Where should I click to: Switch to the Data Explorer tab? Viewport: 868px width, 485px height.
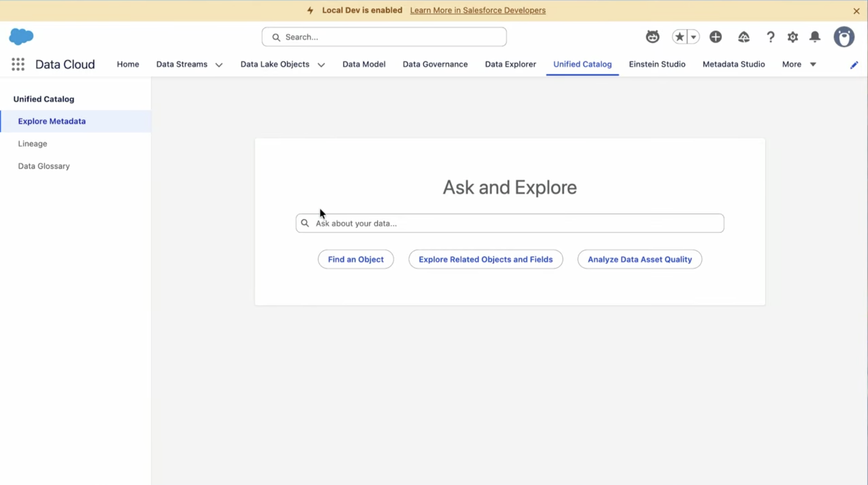coord(510,64)
